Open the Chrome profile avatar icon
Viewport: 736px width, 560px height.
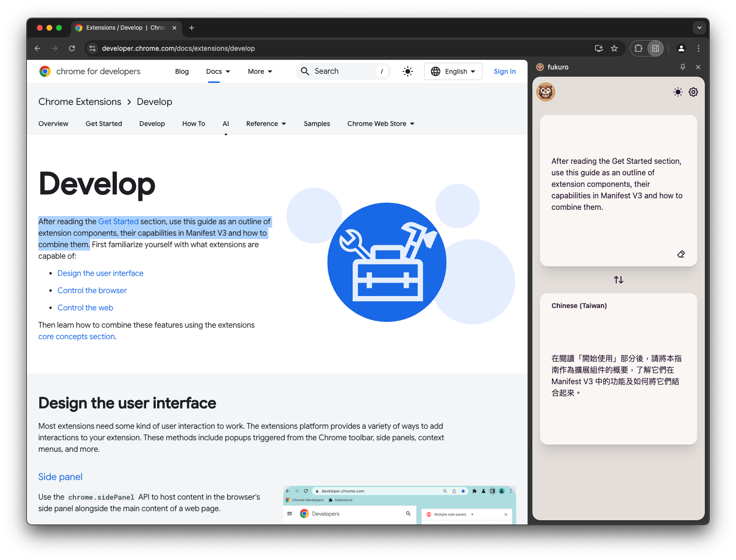point(681,48)
